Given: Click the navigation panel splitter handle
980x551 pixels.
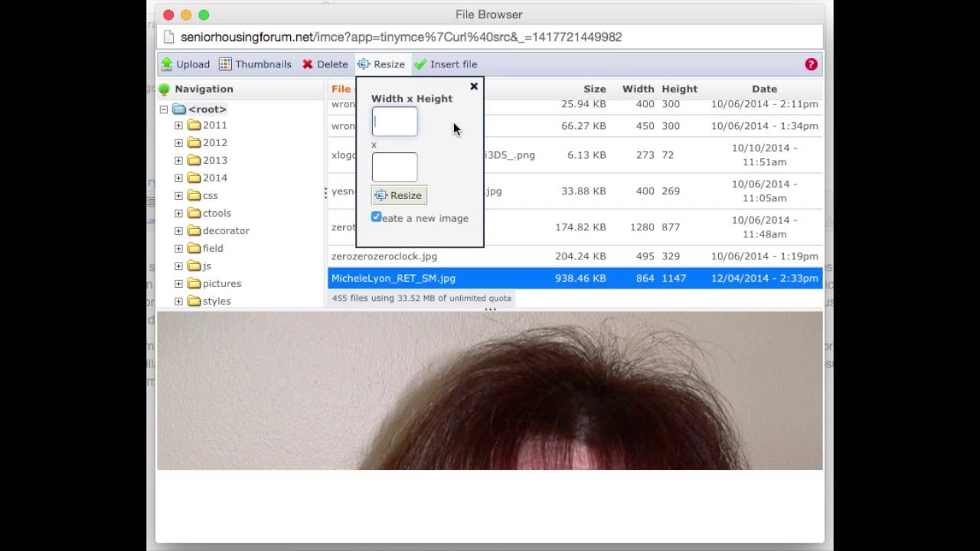Looking at the screenshot, I should click(x=325, y=194).
